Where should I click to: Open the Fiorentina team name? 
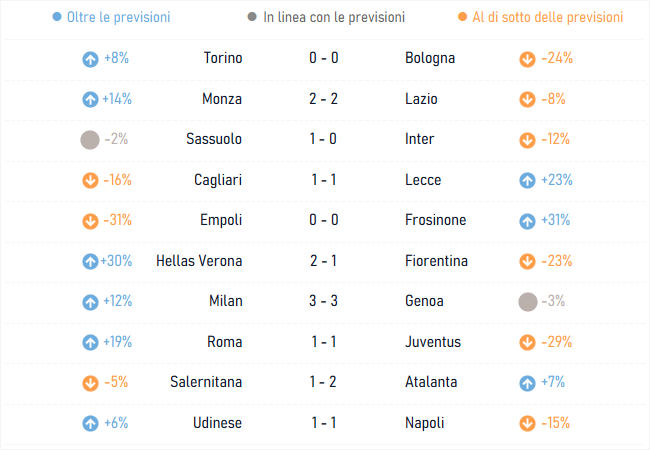pyautogui.click(x=436, y=261)
